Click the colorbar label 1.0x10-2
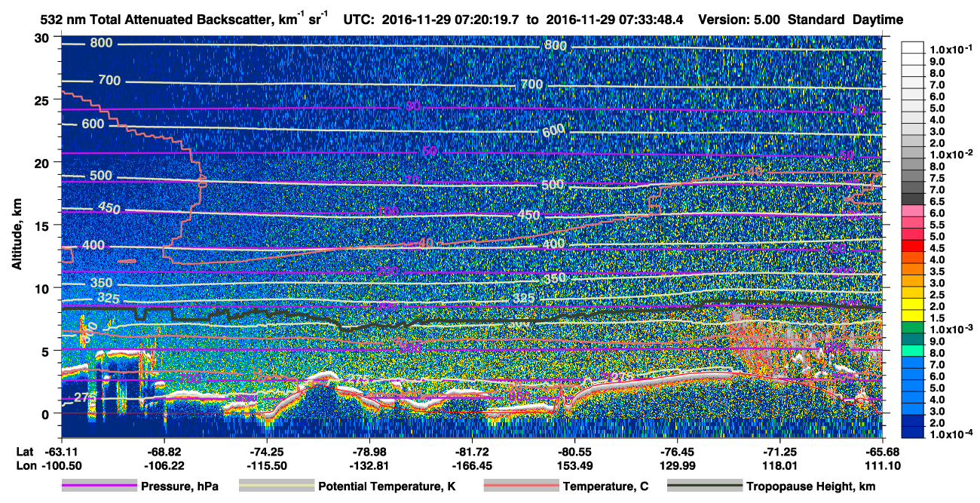The image size is (980, 503). click(x=951, y=155)
